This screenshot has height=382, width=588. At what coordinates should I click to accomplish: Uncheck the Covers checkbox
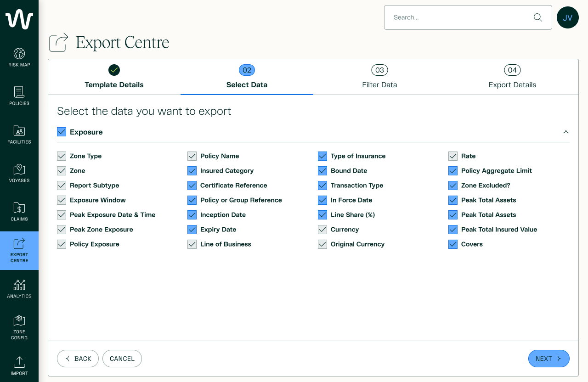tap(453, 244)
